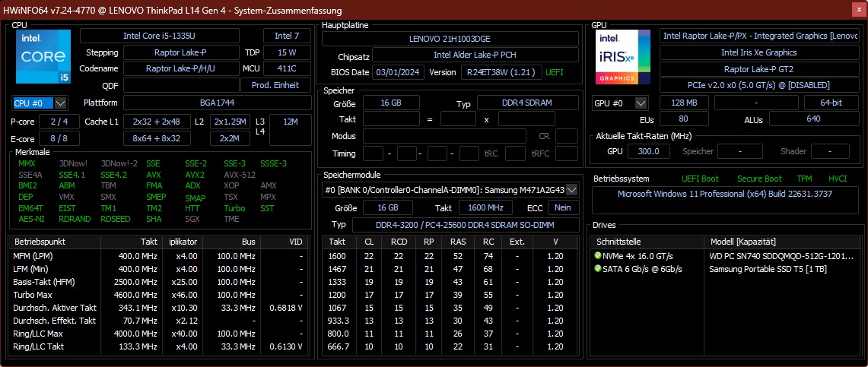Click the RDSEED feature label
This screenshot has height=367, width=868.
click(x=116, y=219)
